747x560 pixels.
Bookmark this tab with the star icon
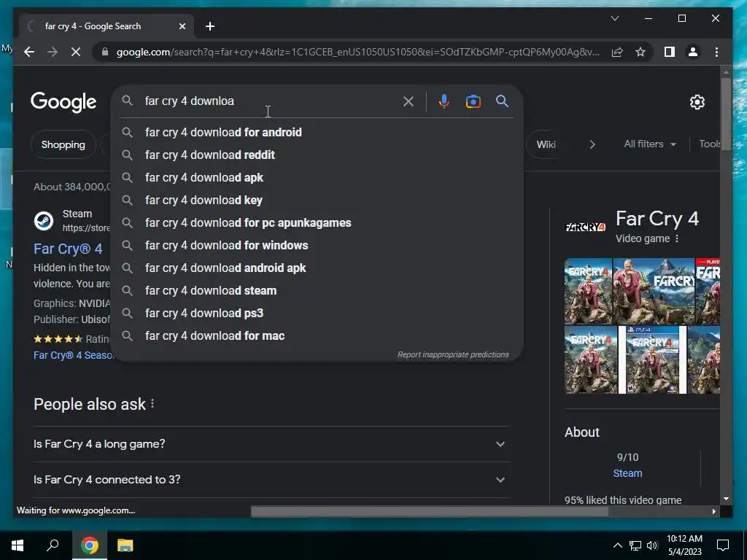(640, 52)
